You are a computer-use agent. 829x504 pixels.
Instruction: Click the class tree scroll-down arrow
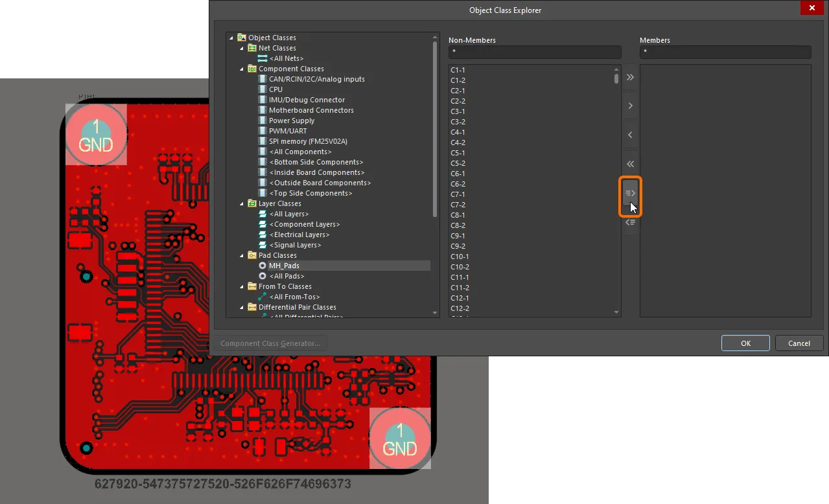(435, 313)
